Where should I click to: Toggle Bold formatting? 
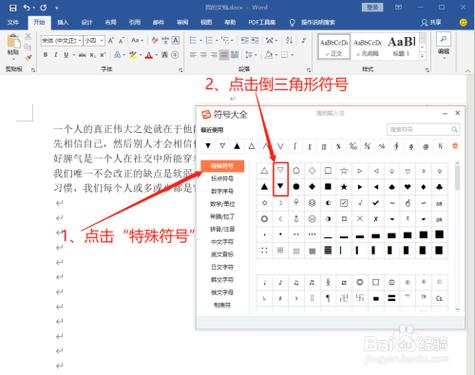[45, 55]
